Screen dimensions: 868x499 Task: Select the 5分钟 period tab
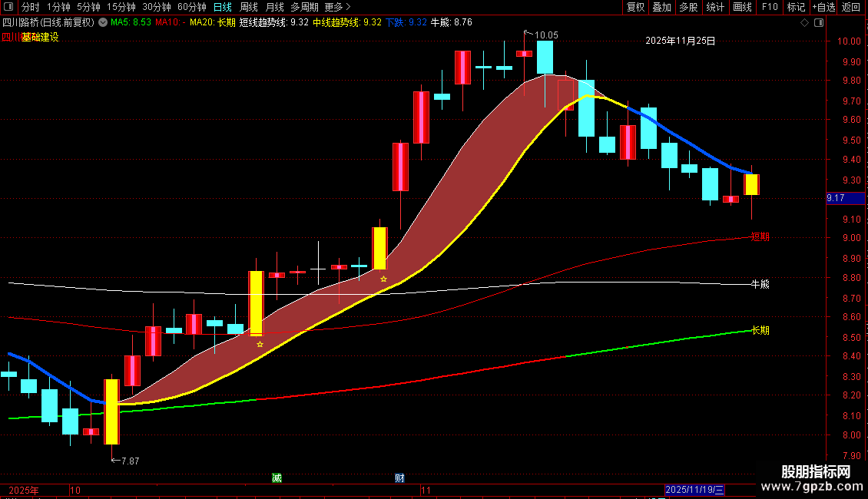(88, 7)
